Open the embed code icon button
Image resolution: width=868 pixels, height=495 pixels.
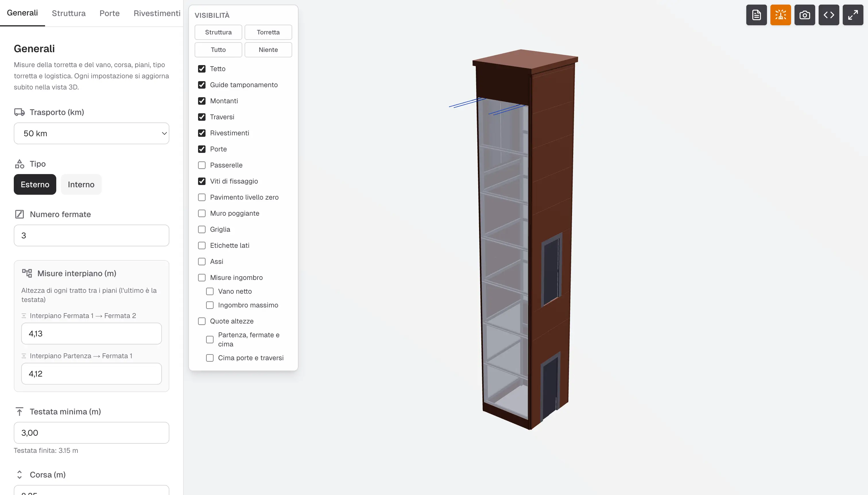tap(828, 15)
